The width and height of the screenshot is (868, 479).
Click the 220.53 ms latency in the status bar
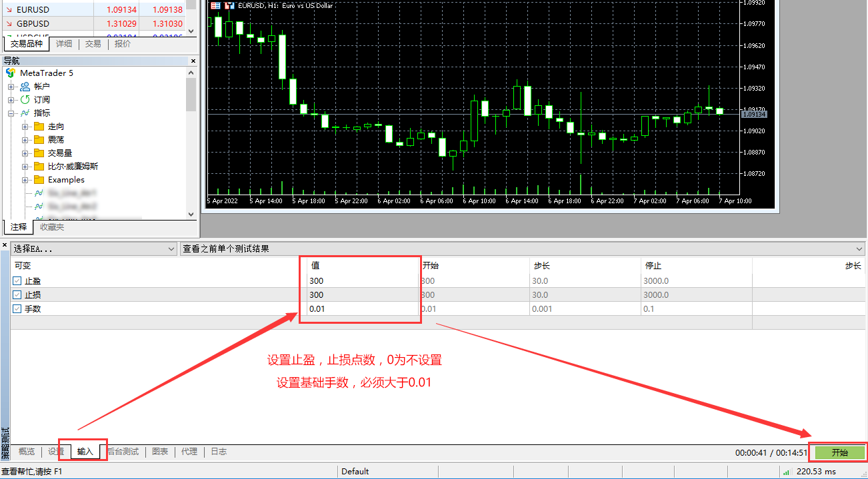pyautogui.click(x=816, y=471)
